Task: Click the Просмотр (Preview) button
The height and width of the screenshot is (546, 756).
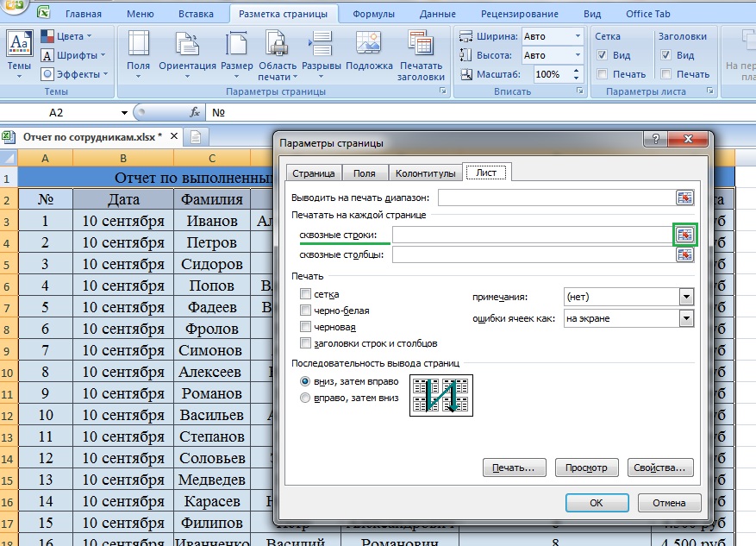Action: (587, 468)
